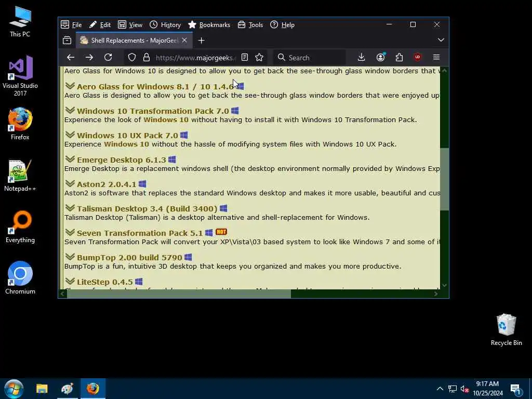Toggle reader view icon in address bar
The width and height of the screenshot is (532, 399).
[245, 58]
